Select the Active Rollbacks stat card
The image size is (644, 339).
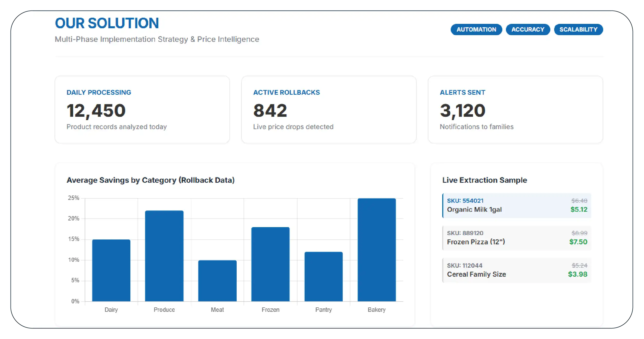tap(329, 109)
